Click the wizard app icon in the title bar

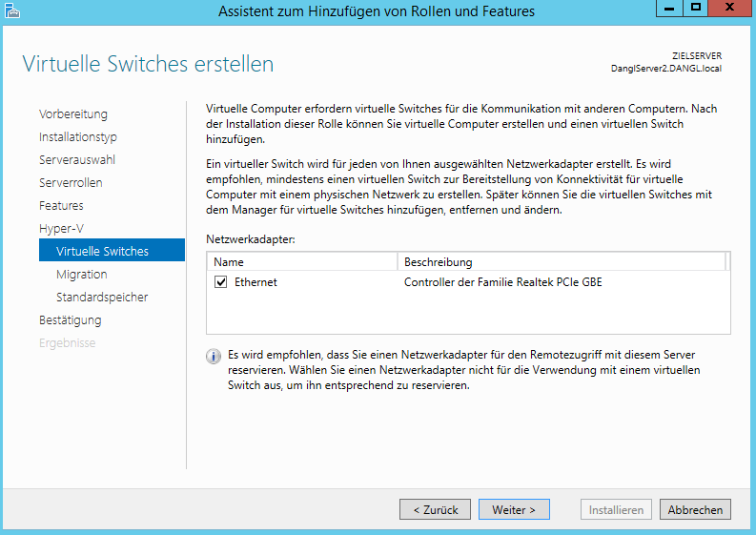[12, 10]
